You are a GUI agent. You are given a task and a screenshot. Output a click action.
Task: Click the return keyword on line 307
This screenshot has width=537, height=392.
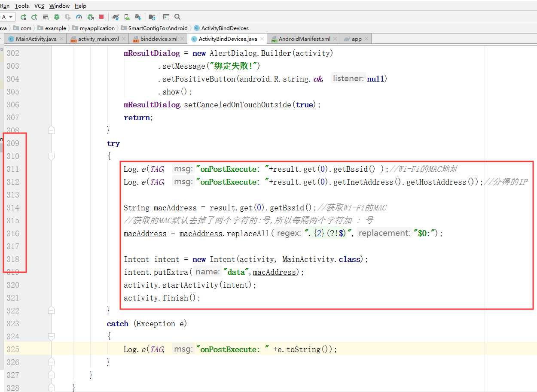click(137, 118)
